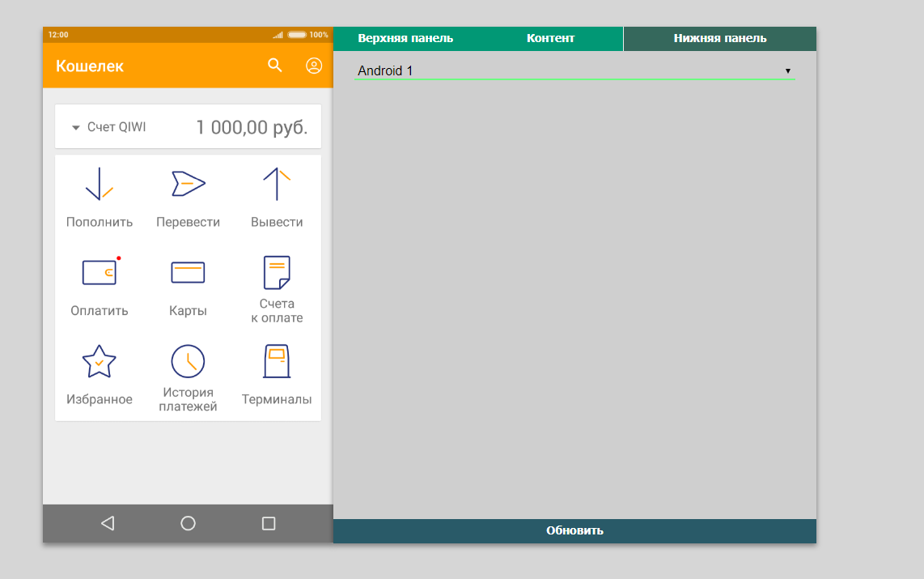Tap the search magnifier icon in Кошелек header
Screen dimensions: 924x579
274,65
